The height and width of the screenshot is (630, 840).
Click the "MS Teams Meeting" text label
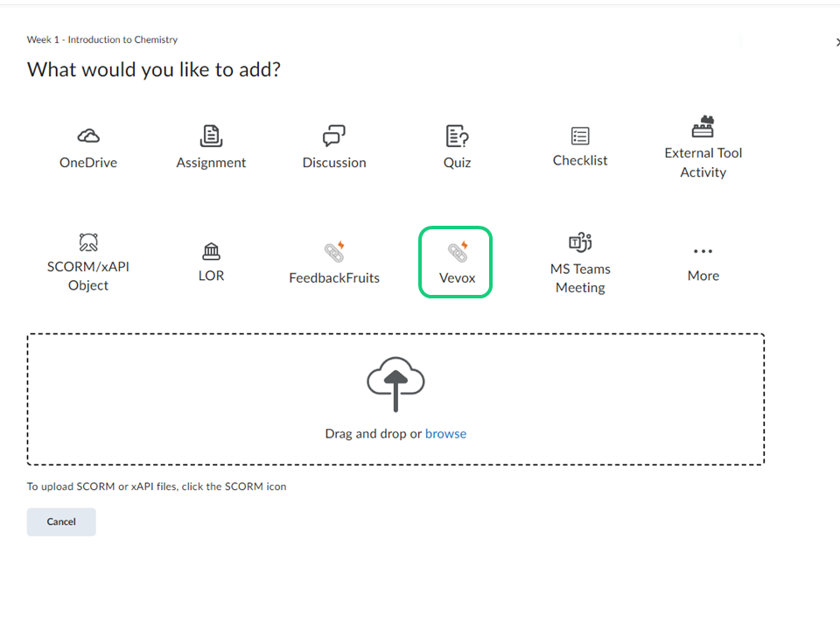tap(580, 278)
